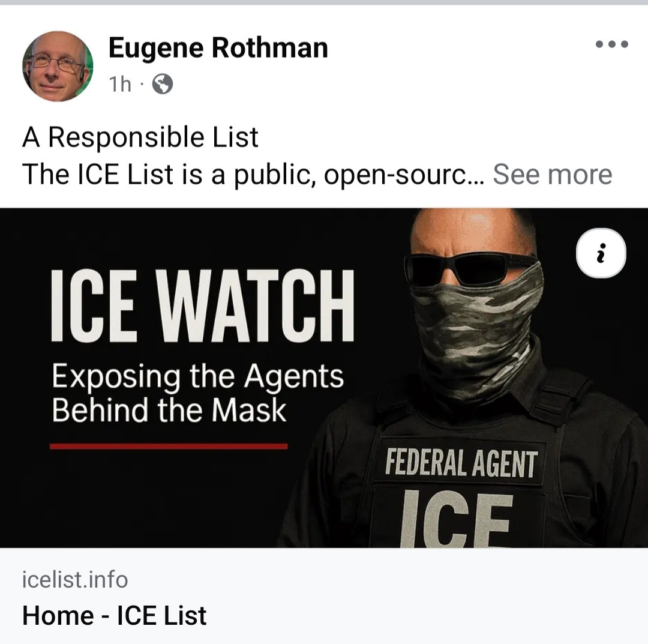The height and width of the screenshot is (644, 648).
Task: Expand post text with See more
Action: pyautogui.click(x=552, y=174)
